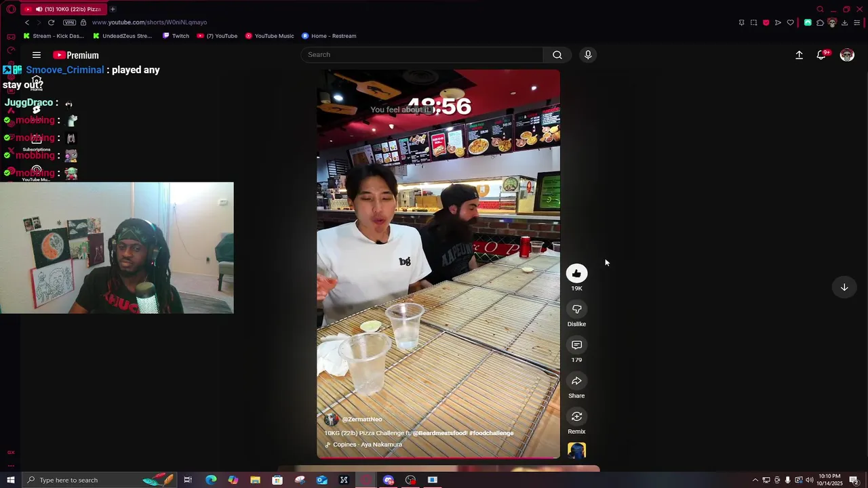The width and height of the screenshot is (868, 488).
Task: Click the pin icon in browser toolbar
Action: coord(741,22)
